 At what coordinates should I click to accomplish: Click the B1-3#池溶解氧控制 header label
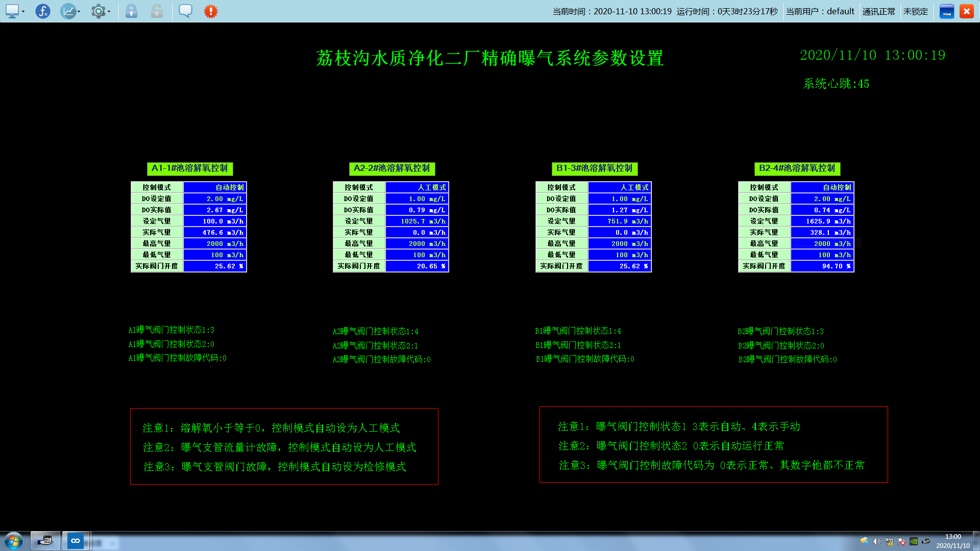point(594,168)
